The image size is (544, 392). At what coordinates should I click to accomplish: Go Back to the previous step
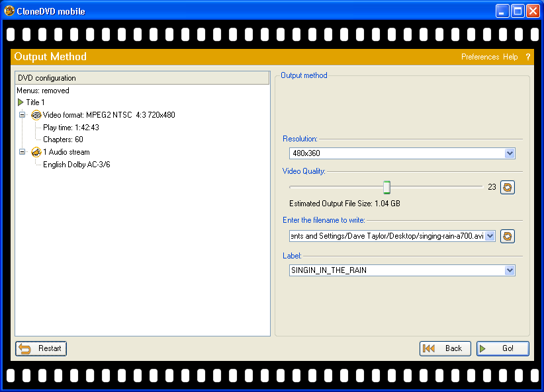click(x=445, y=348)
